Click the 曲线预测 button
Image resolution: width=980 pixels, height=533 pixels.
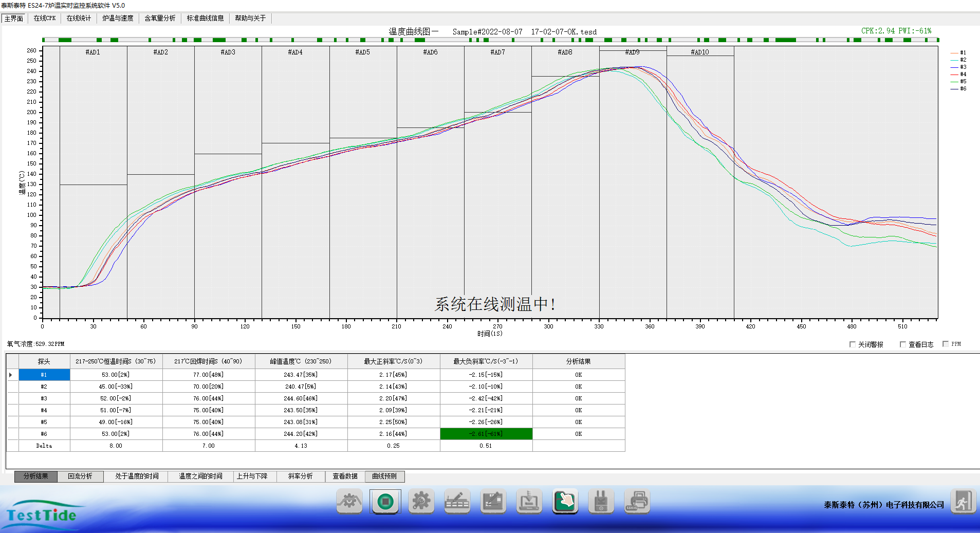coord(384,476)
